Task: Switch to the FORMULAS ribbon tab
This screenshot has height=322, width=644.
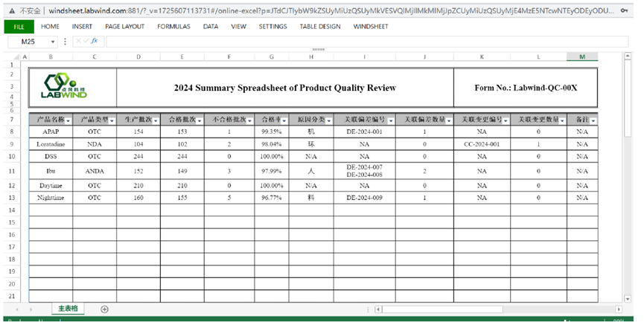Action: pos(173,26)
